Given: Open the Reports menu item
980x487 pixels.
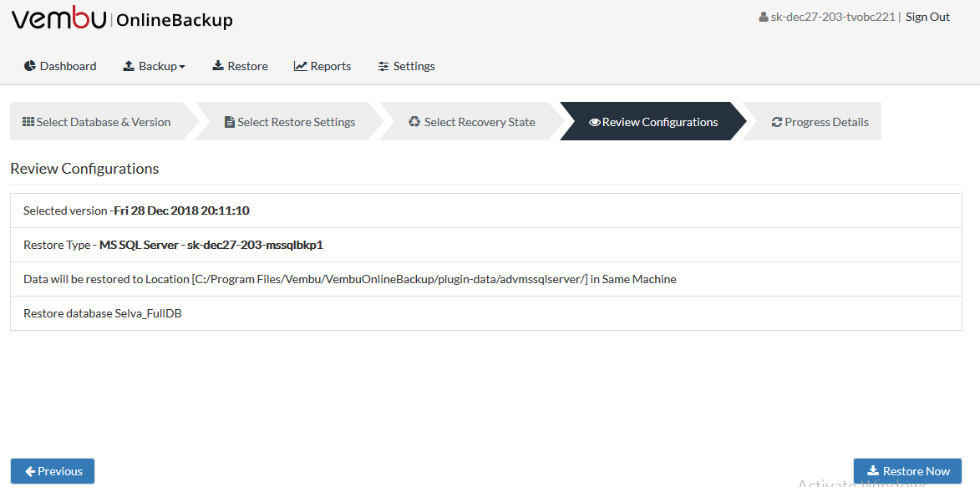Looking at the screenshot, I should pos(322,66).
